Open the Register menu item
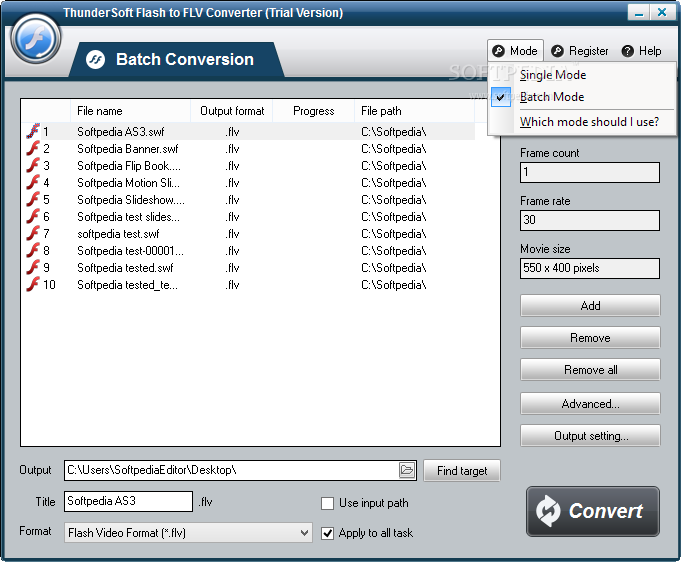681x562 pixels. [x=579, y=51]
